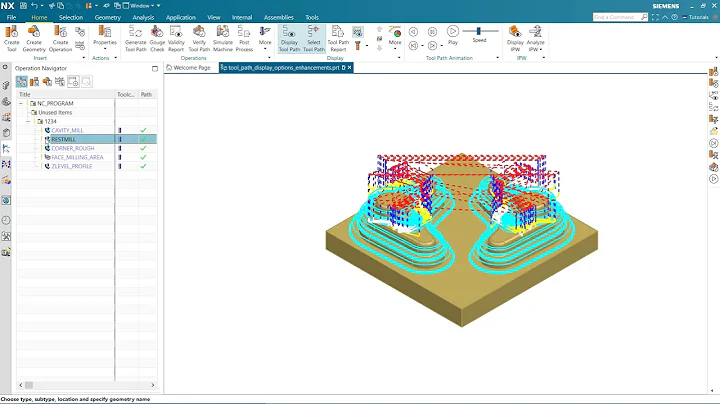Run Post Process
Screen dimensions: 720x404
click(x=244, y=39)
